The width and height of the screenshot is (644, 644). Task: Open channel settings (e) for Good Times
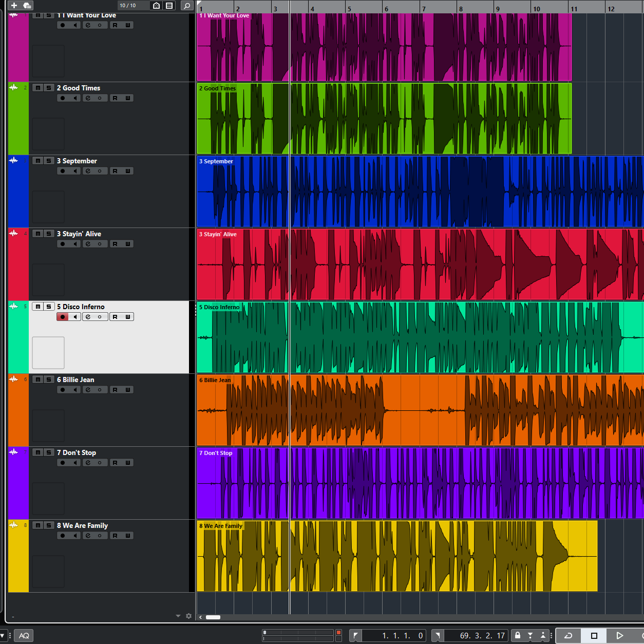click(88, 98)
